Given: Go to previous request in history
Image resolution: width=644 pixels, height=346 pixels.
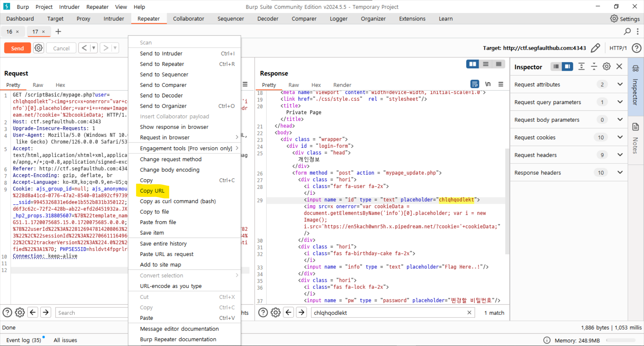Looking at the screenshot, I should coord(85,48).
